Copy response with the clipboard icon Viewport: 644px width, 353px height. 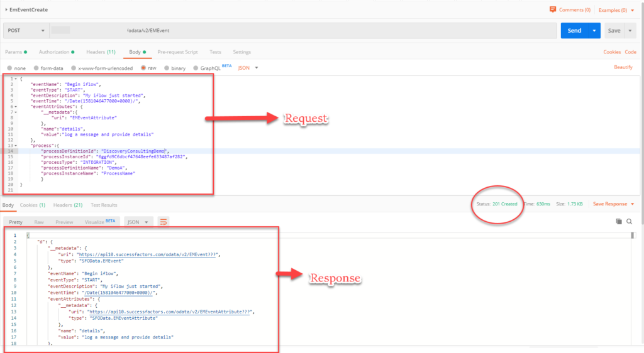click(x=619, y=221)
